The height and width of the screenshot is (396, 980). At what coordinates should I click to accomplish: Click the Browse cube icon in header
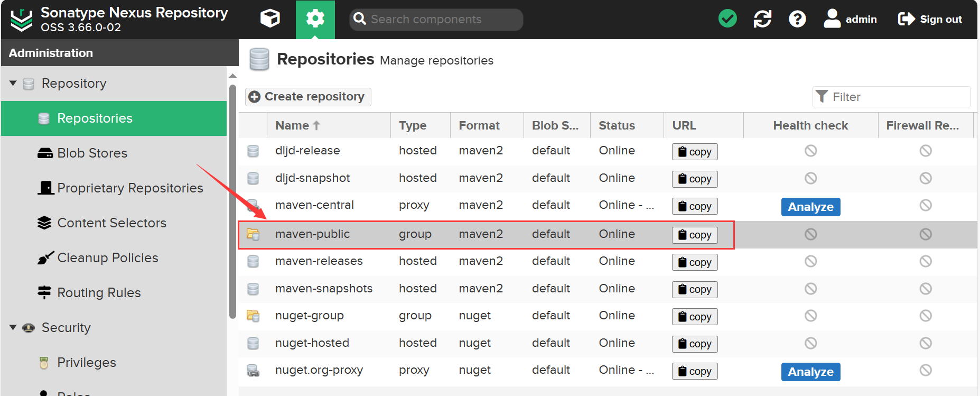pos(270,19)
